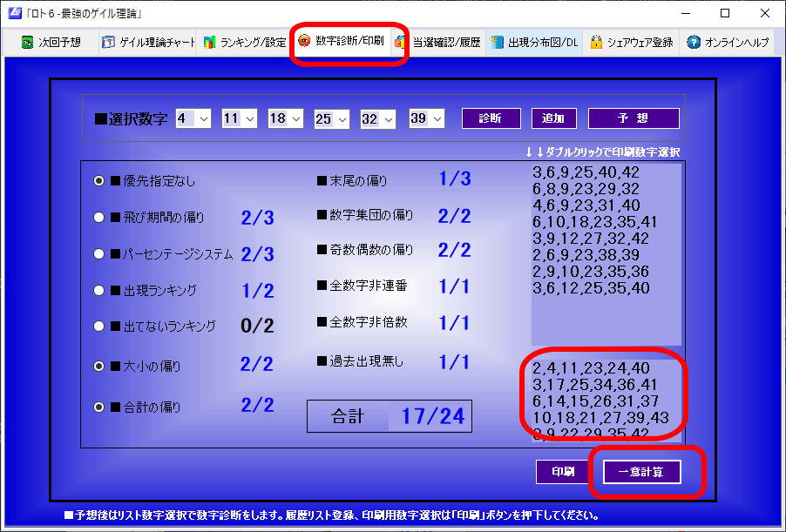The height and width of the screenshot is (532, 786).
Task: Click the 出現分布図/DL tab icon
Action: (x=497, y=42)
